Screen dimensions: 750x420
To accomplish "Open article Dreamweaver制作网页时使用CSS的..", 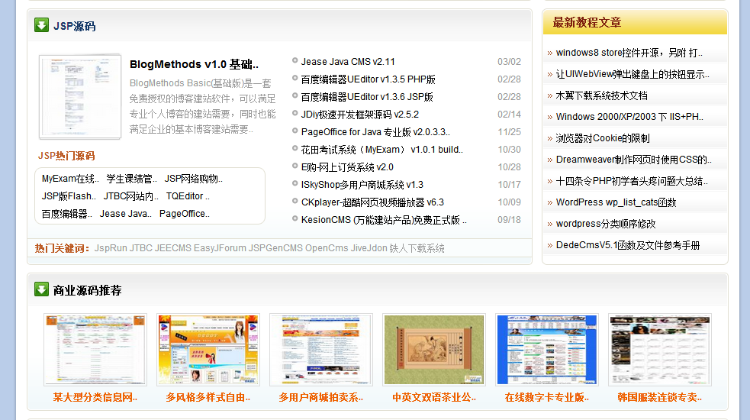I will tap(633, 160).
